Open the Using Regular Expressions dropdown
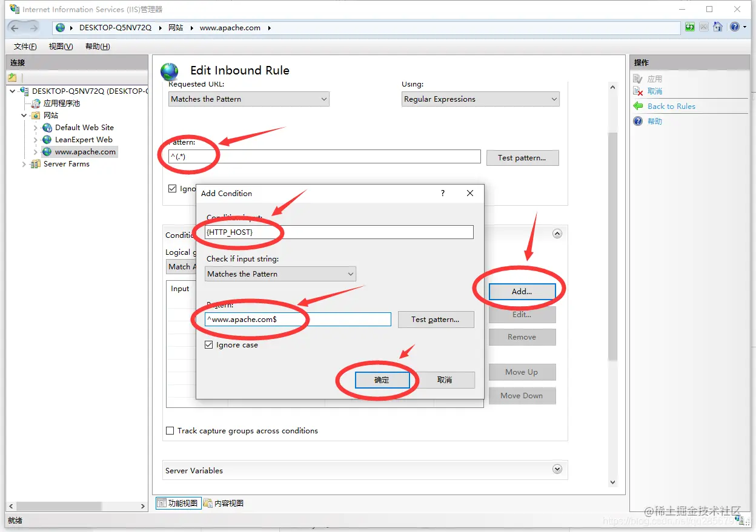The image size is (756, 532). [x=481, y=99]
